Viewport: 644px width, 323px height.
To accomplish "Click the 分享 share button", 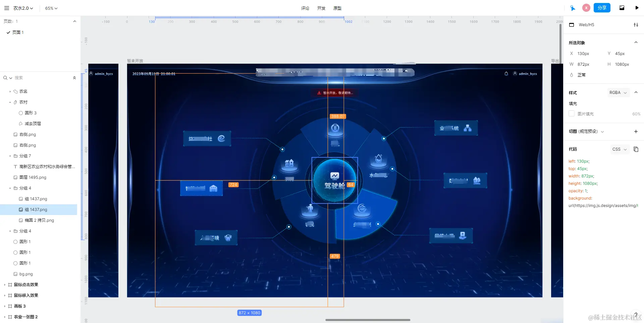I will pyautogui.click(x=602, y=8).
